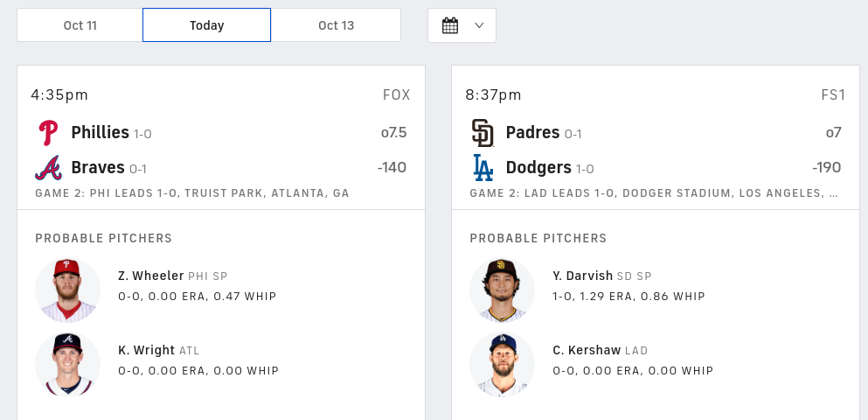Image resolution: width=868 pixels, height=420 pixels.
Task: Click the Dodgers LA logo
Action: (x=483, y=168)
